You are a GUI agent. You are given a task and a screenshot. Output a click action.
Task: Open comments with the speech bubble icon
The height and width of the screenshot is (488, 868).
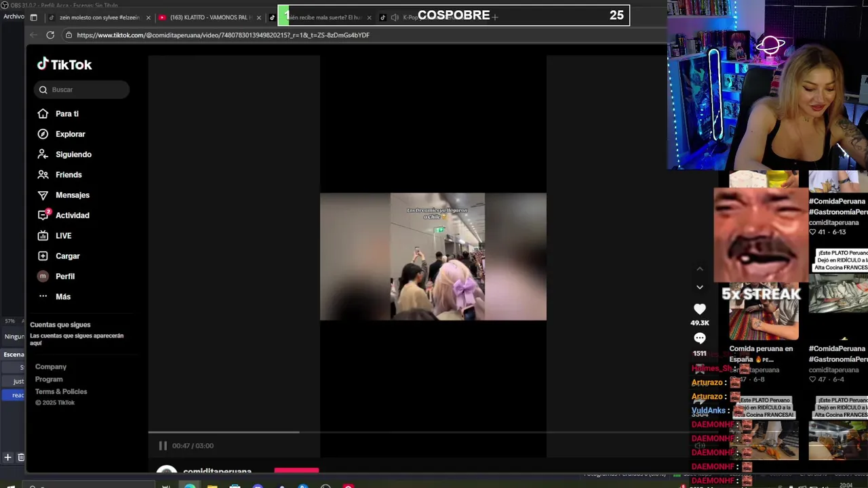pyautogui.click(x=700, y=338)
